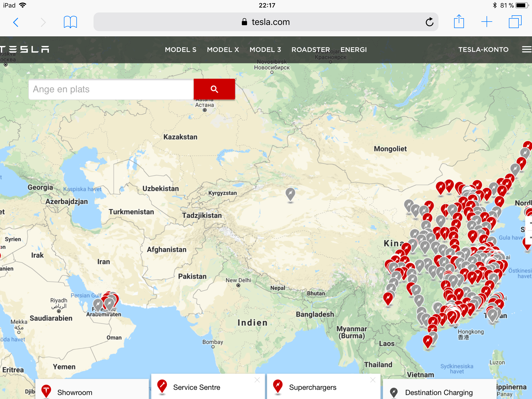Viewport: 532px width, 399px height.
Task: Toggle the Service Sentre filter
Action: [x=208, y=387]
